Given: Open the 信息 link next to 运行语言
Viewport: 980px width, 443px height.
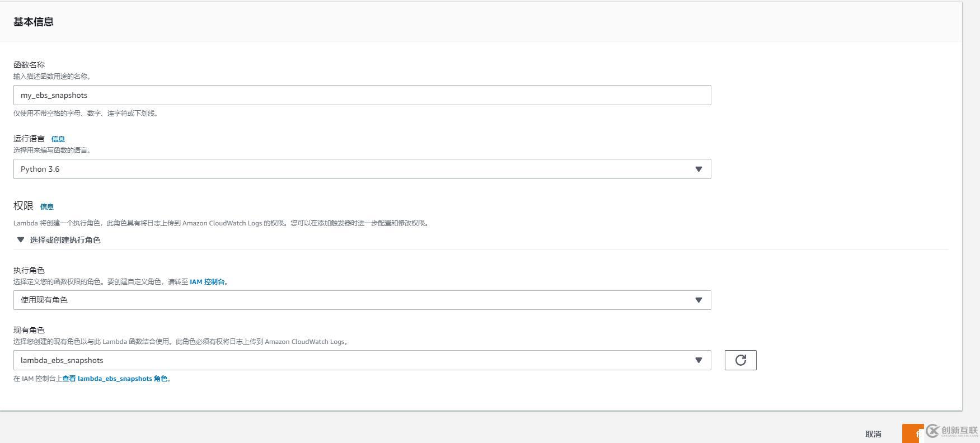Looking at the screenshot, I should [x=58, y=139].
